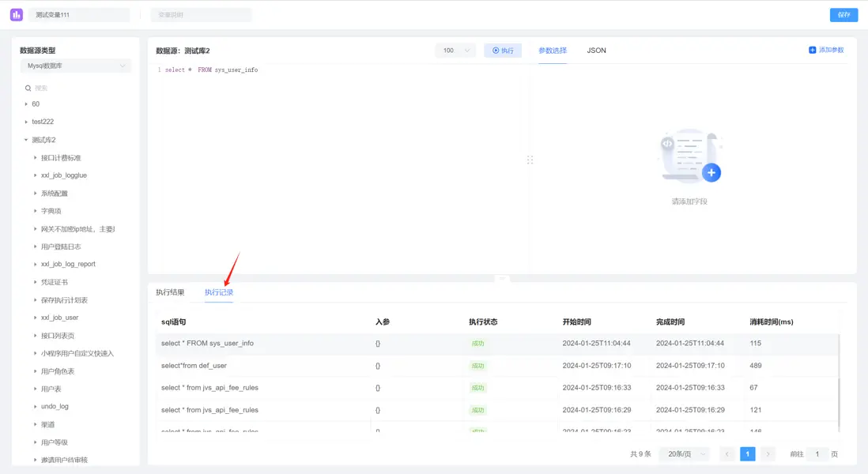Select the 网关不加密ip地址 tree item
This screenshot has height=474, width=868.
(x=77, y=229)
